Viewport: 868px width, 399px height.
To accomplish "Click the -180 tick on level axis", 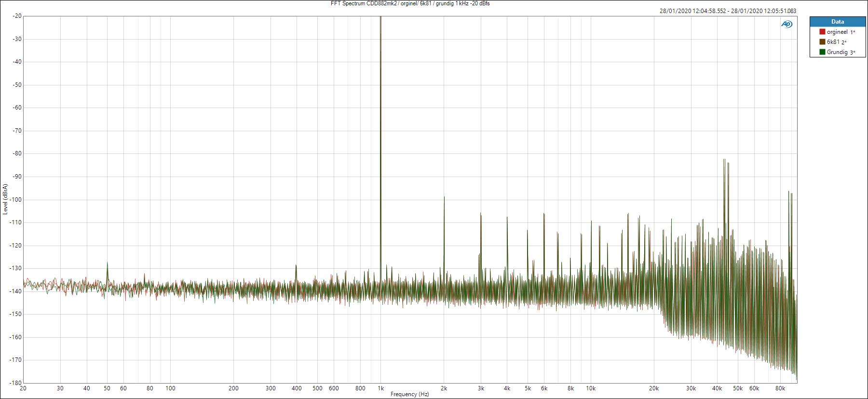I will [15, 383].
